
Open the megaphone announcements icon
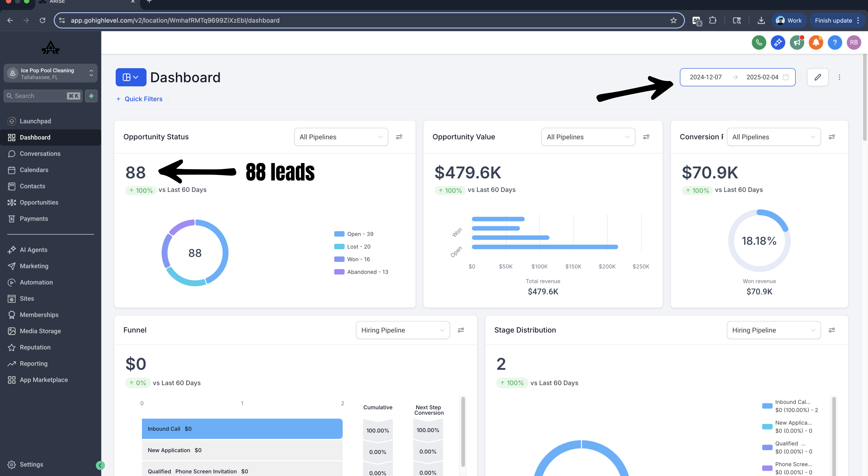tap(797, 42)
